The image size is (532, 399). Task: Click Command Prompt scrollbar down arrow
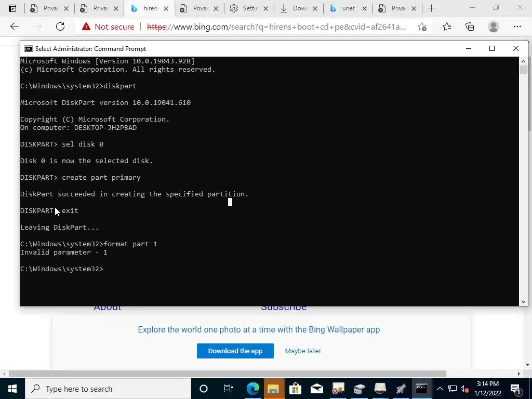pos(523,302)
